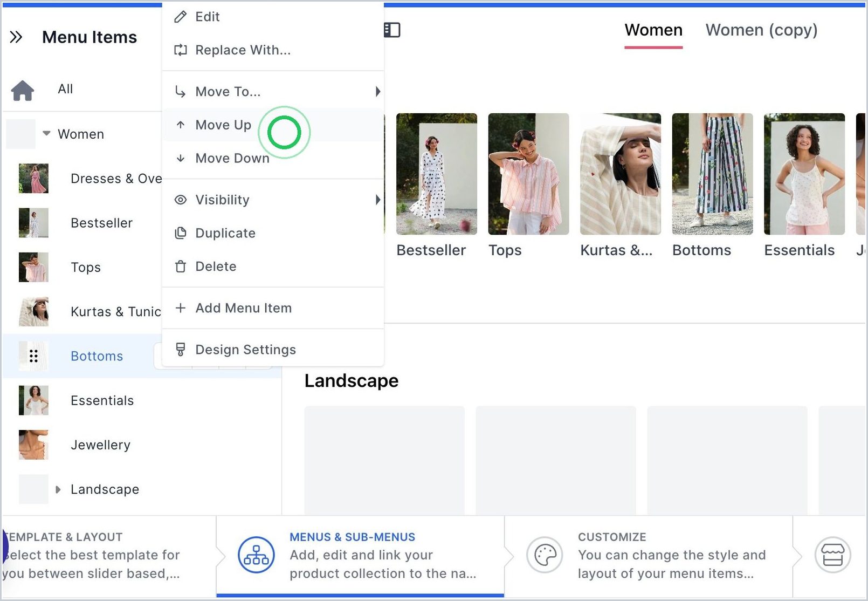Click the storefront icon in step bar
The height and width of the screenshot is (601, 868).
tap(832, 555)
